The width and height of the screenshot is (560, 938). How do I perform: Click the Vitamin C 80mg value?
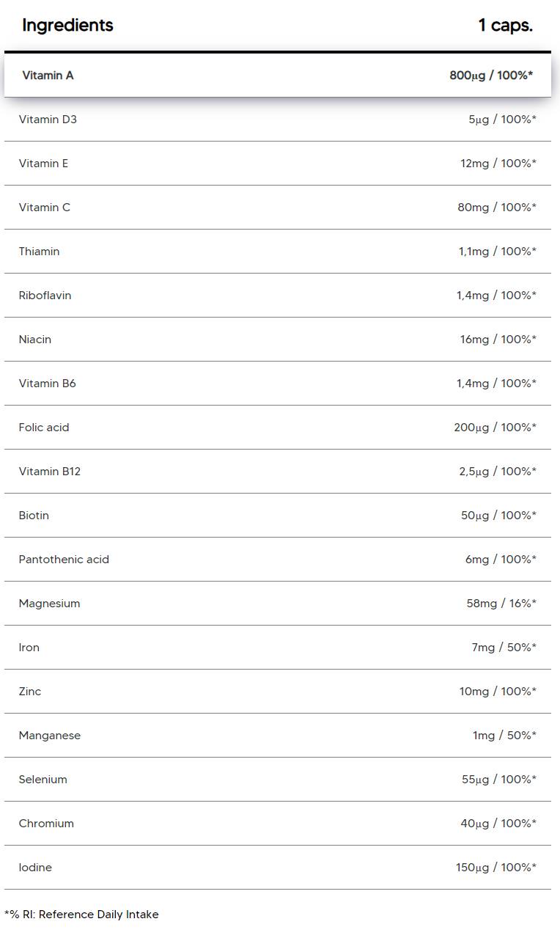(x=496, y=207)
